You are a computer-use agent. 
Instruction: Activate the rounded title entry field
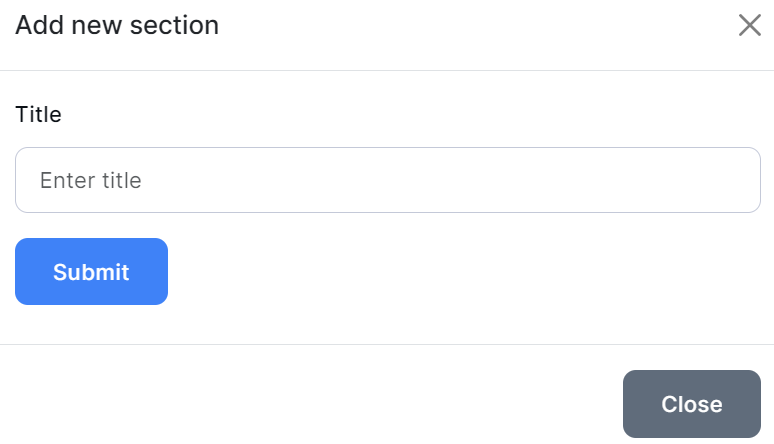(x=388, y=180)
